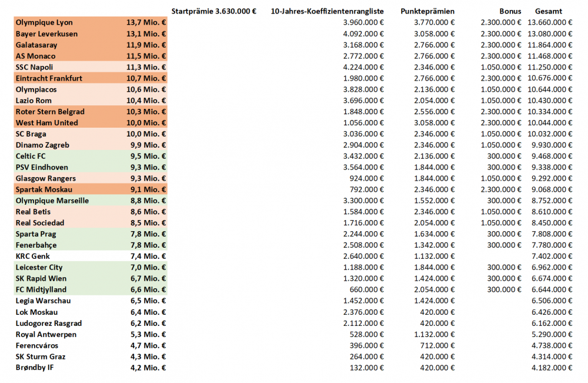Select KRC Genk's total 7.402.000 €
The width and height of the screenshot is (588, 383).
coord(552,257)
